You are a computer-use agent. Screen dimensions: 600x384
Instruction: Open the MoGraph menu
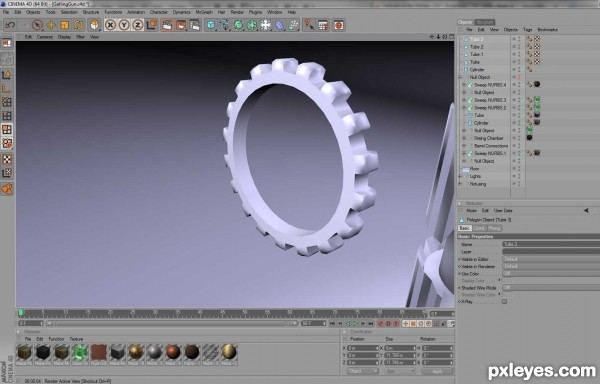click(204, 12)
